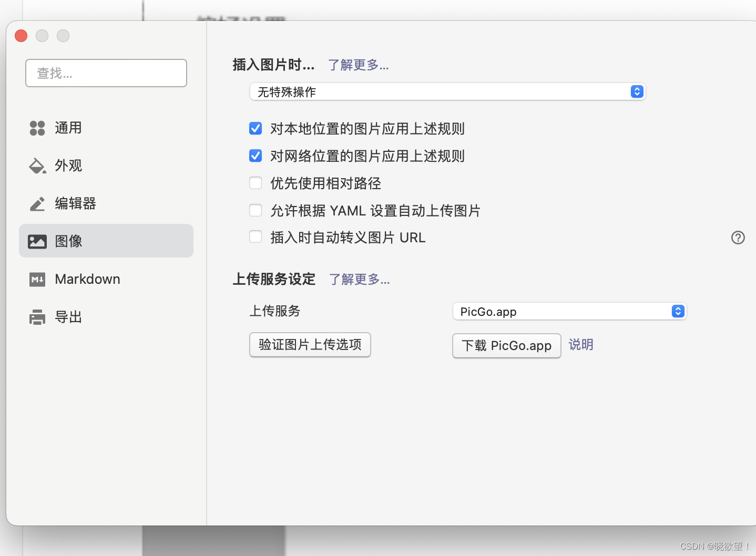Focus the 查找 search field

(x=106, y=73)
